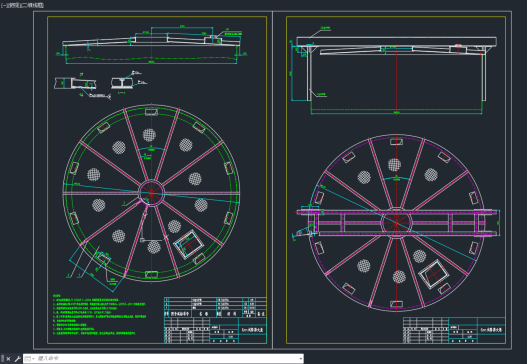Image resolution: width=527 pixels, height=364 pixels.
Task: Open the visual style control label
Action: 33,5
